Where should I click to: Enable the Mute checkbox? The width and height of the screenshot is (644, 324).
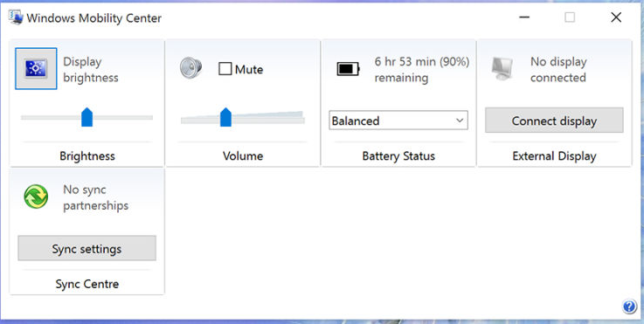click(225, 69)
